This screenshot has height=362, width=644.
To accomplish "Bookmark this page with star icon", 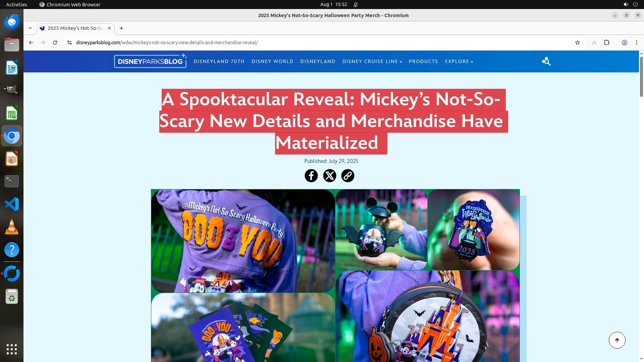I will click(577, 43).
